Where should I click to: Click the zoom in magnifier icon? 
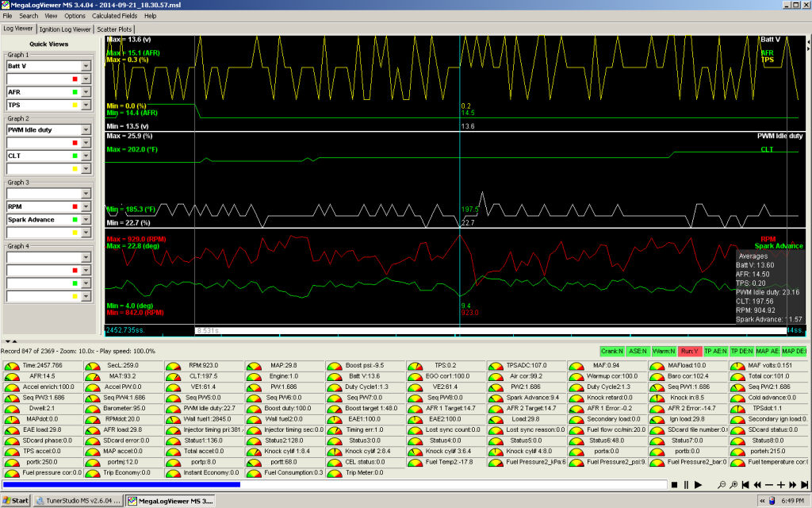(733, 484)
